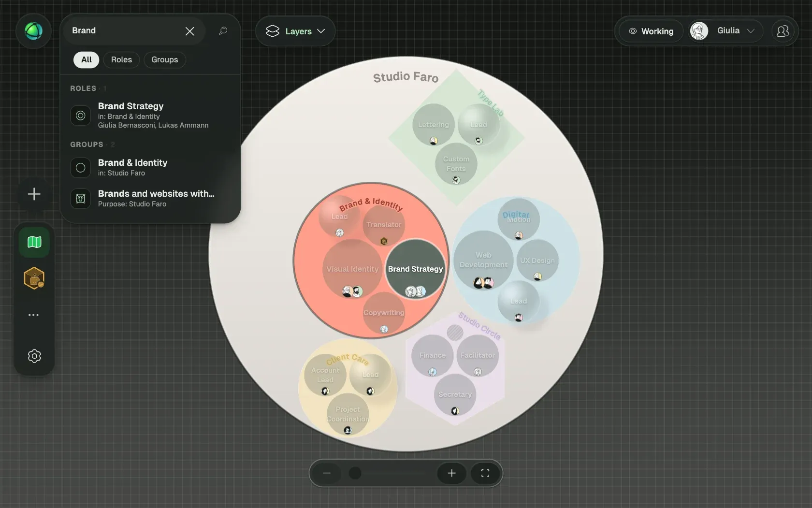The height and width of the screenshot is (508, 812).
Task: Click the search magnifier icon
Action: (x=223, y=31)
